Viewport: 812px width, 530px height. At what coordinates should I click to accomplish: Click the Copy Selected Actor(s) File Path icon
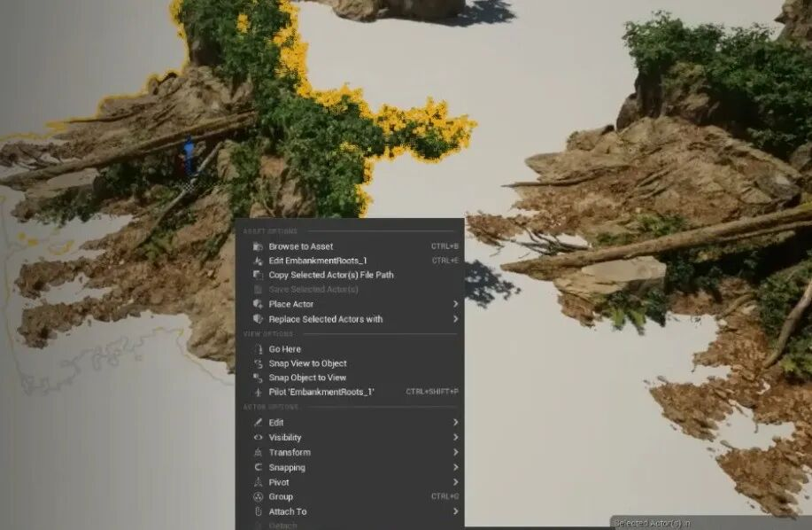pyautogui.click(x=258, y=275)
